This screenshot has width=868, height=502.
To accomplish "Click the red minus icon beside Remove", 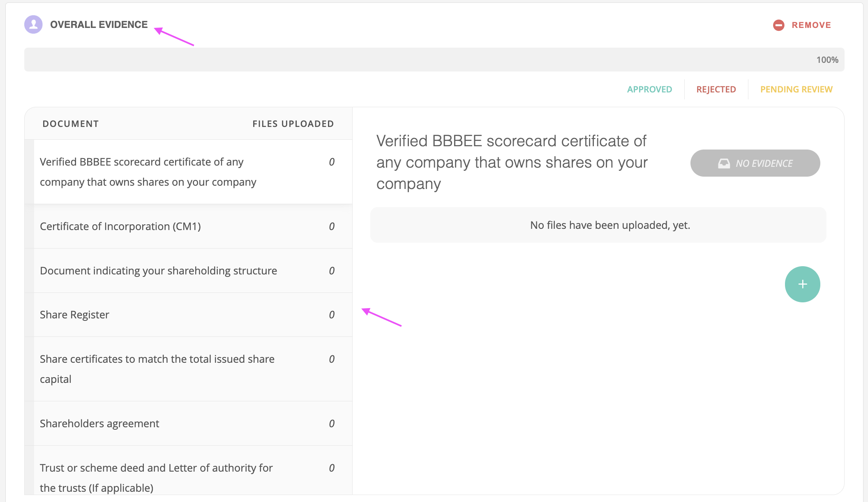I will coord(778,25).
